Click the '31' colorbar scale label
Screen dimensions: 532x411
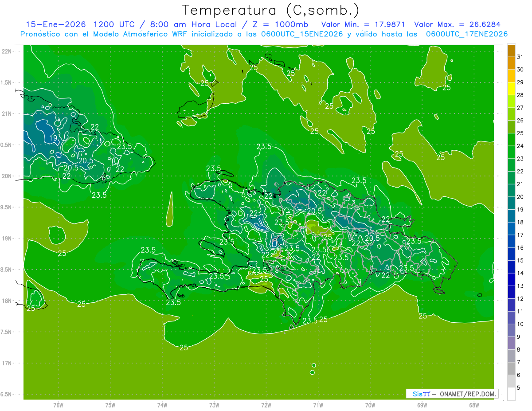(520, 57)
